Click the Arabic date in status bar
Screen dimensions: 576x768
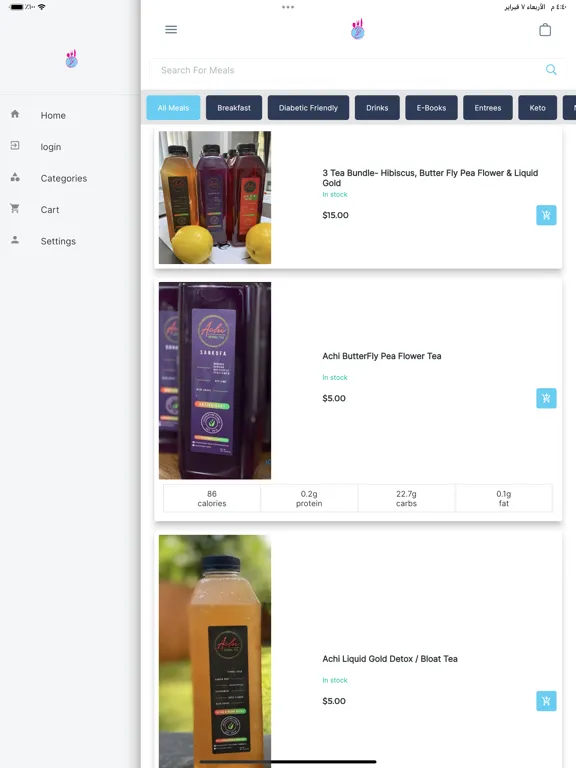[525, 7]
